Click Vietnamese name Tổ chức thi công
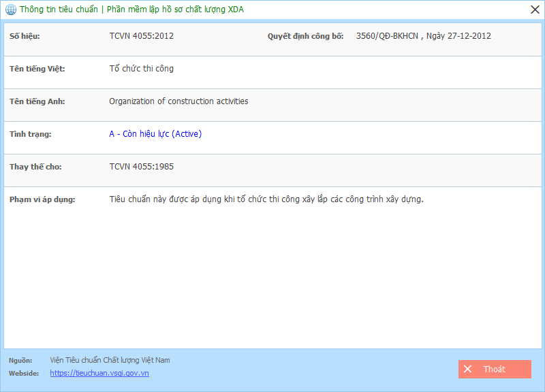The height and width of the screenshot is (392, 545). click(x=142, y=69)
